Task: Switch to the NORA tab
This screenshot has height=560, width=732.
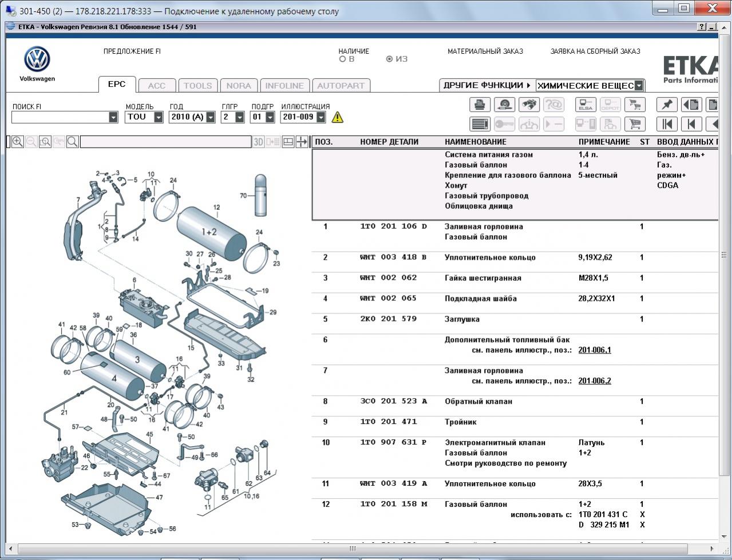Action: [239, 86]
